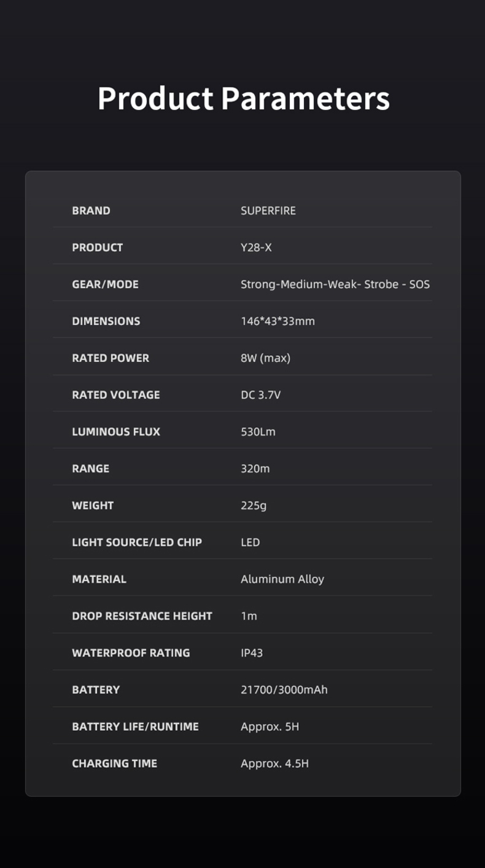Select the BATTERY LIFE/RUNTIME label
Screen dimensions: 485x868
[x=135, y=727]
